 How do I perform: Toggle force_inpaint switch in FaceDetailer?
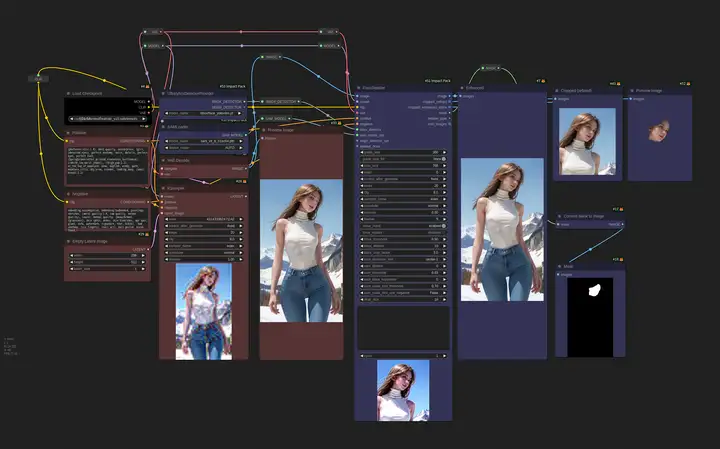403,233
